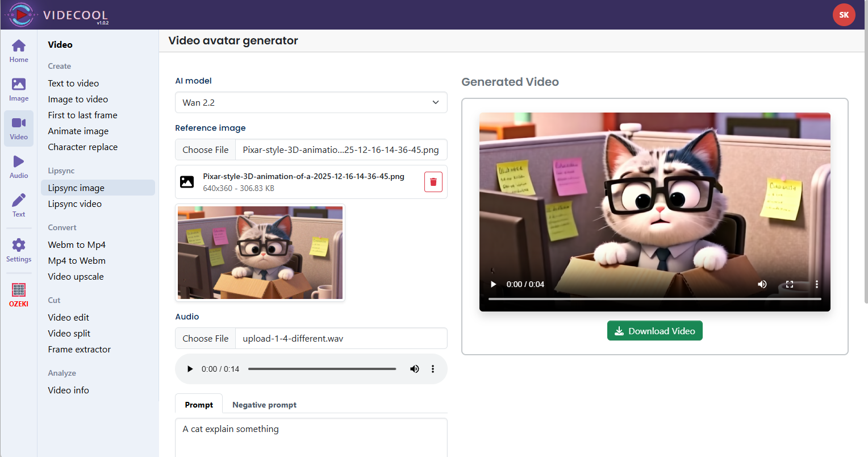Delete the uploaded reference image

click(433, 182)
